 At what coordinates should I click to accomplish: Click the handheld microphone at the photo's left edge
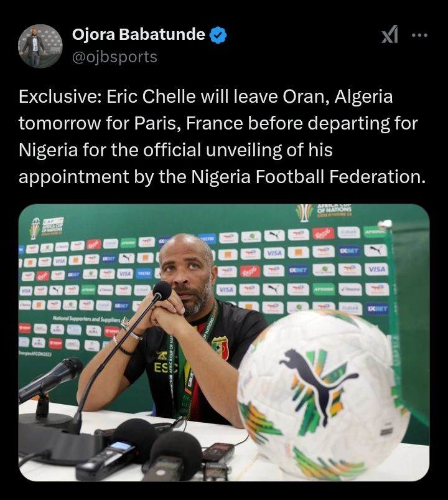tap(53, 377)
